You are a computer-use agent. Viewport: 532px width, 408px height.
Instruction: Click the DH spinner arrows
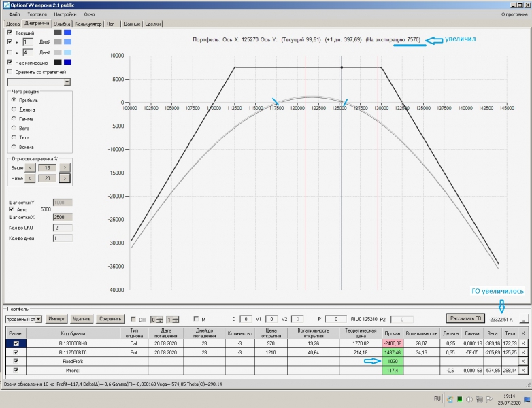[x=160, y=318]
